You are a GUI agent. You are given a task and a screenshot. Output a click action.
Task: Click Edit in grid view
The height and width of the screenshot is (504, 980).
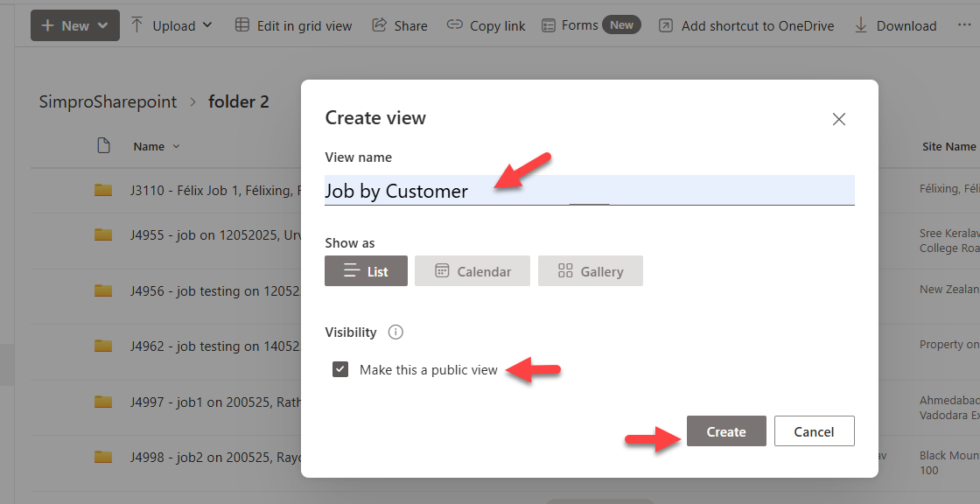pos(293,25)
